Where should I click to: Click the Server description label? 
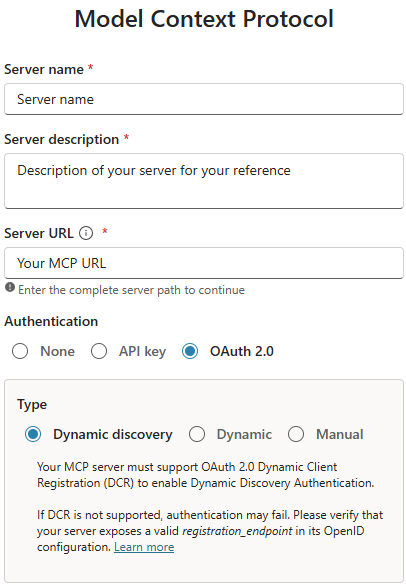(62, 139)
